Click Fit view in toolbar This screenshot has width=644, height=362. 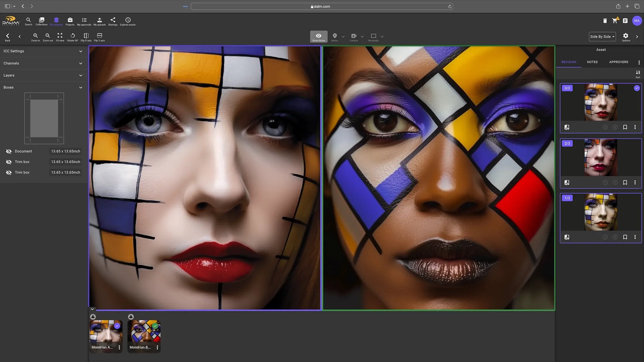pos(60,36)
